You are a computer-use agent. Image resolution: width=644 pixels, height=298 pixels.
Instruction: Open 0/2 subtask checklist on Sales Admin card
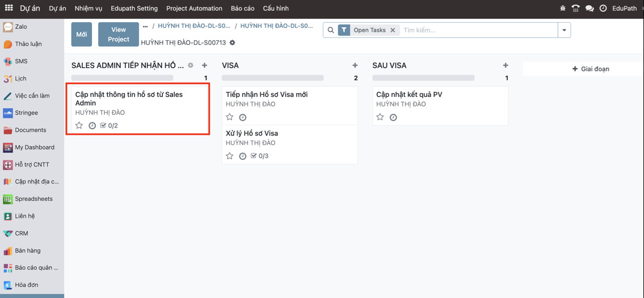(110, 125)
